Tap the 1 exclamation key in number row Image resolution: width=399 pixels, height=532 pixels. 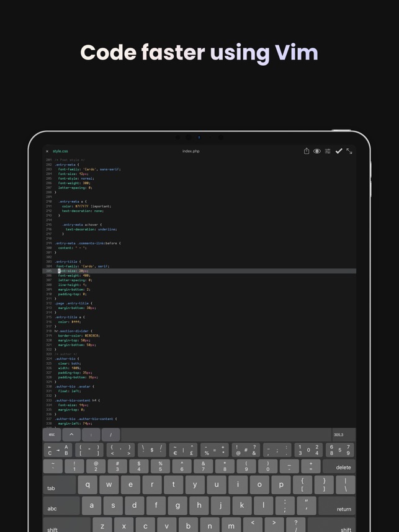[x=74, y=466]
